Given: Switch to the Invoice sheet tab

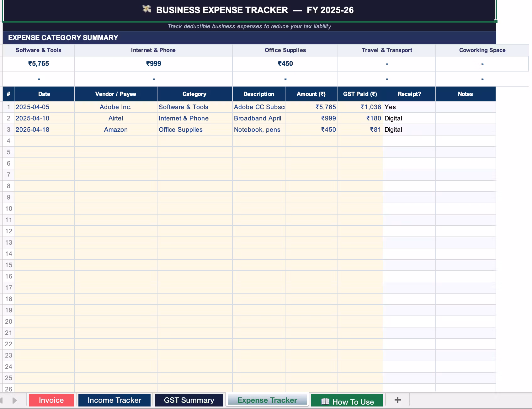Looking at the screenshot, I should click(x=51, y=400).
